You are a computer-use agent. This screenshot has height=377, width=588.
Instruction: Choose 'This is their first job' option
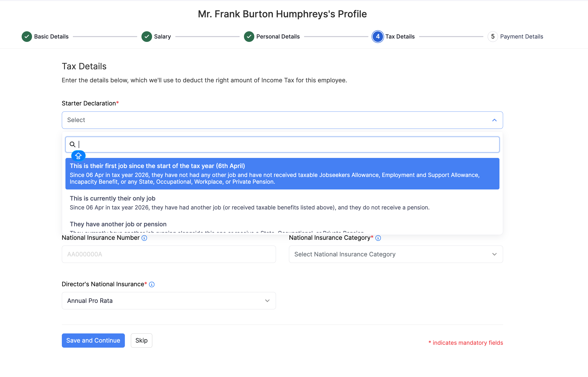(282, 174)
